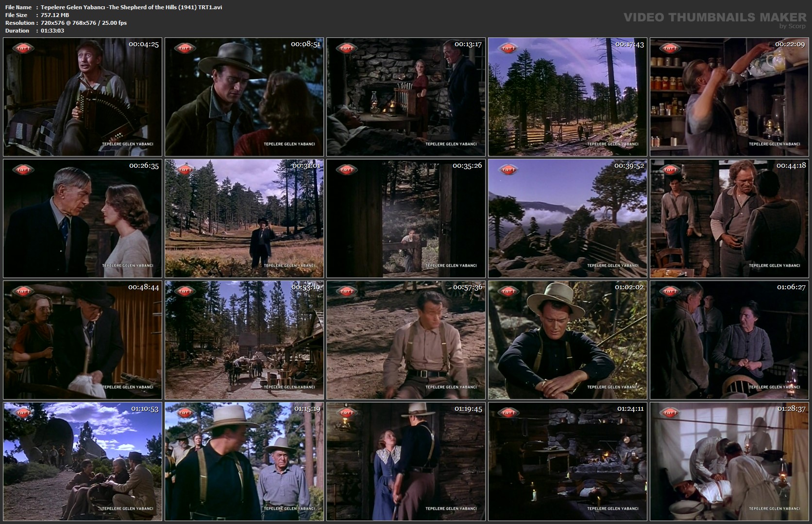Click the TRT logo in the 00:39:52 mountain thumbnail

[x=508, y=170]
